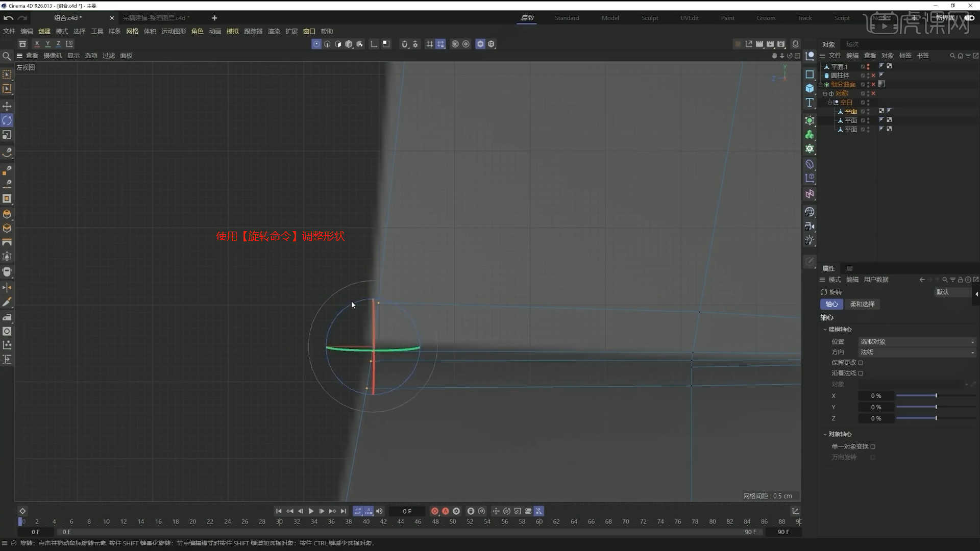The width and height of the screenshot is (980, 551).
Task: Collapse the 对称 tree node
Action: (x=825, y=94)
